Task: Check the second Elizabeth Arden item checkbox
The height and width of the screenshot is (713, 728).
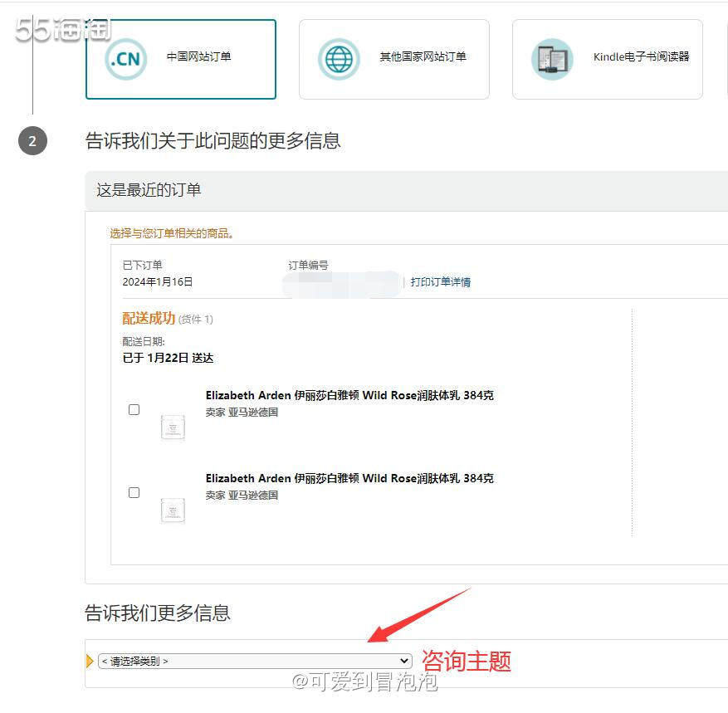Action: click(x=134, y=492)
